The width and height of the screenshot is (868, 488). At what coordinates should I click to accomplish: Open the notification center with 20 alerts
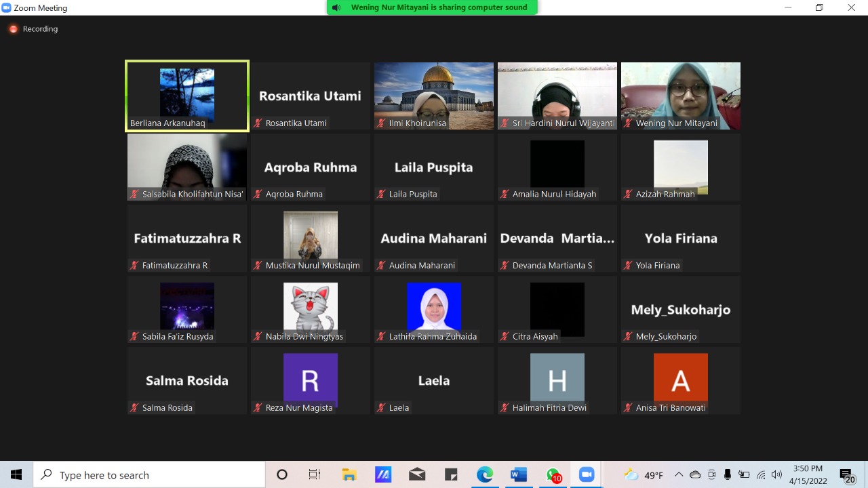847,476
